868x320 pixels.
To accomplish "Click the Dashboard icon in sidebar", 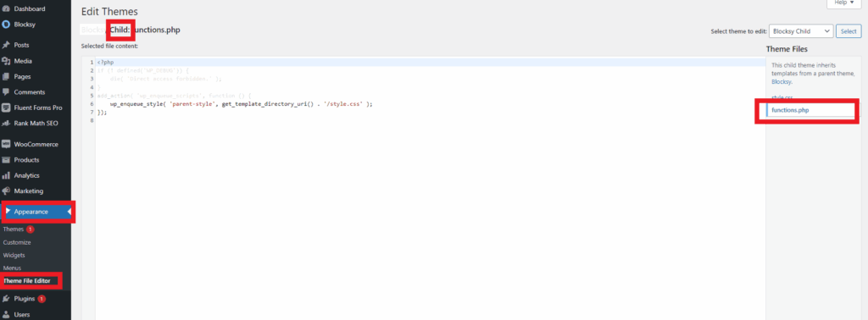I will (x=6, y=8).
